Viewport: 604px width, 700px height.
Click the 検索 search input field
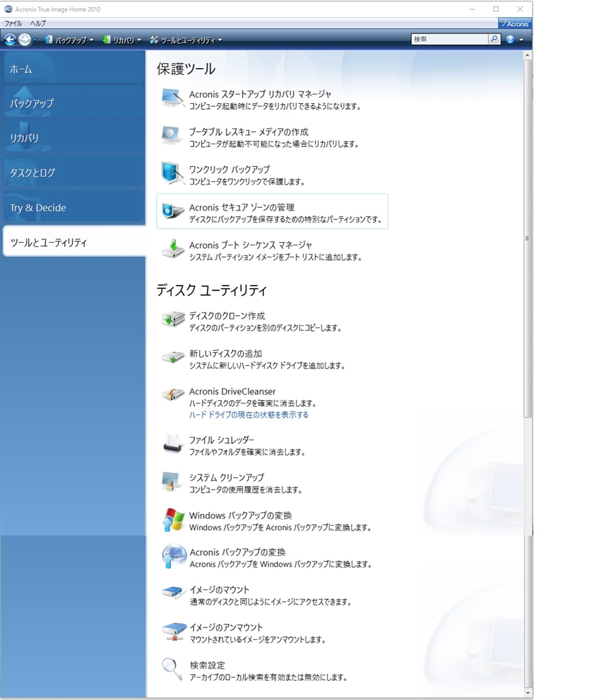pyautogui.click(x=449, y=39)
